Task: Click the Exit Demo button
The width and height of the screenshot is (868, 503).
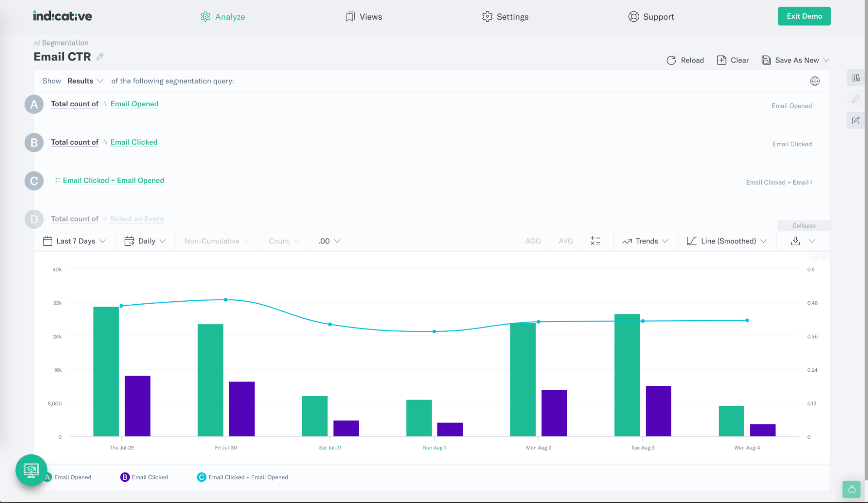Action: click(804, 16)
